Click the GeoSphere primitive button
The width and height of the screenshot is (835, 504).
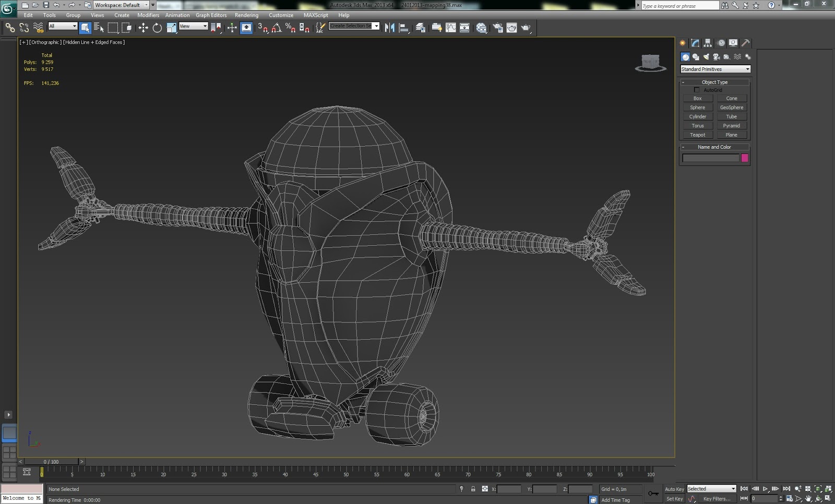732,107
